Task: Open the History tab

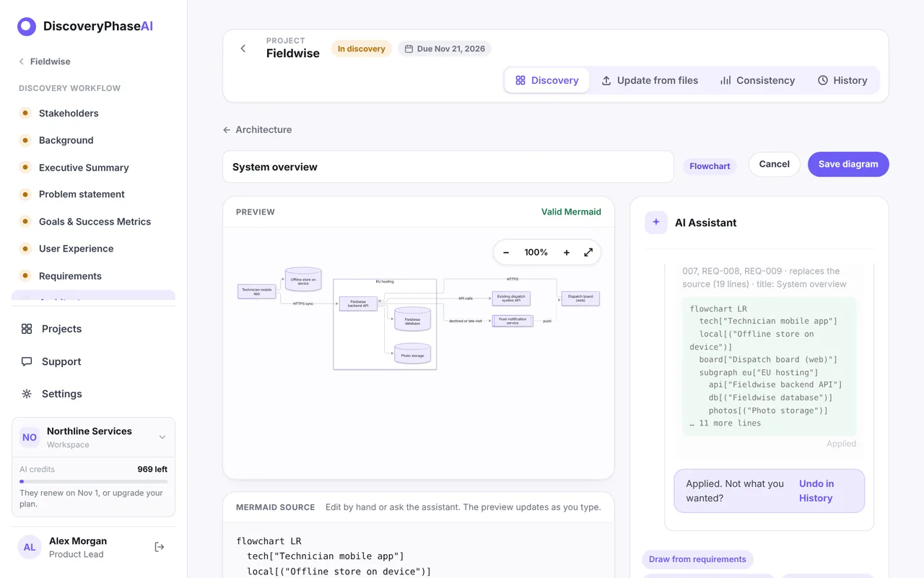Action: [x=842, y=80]
